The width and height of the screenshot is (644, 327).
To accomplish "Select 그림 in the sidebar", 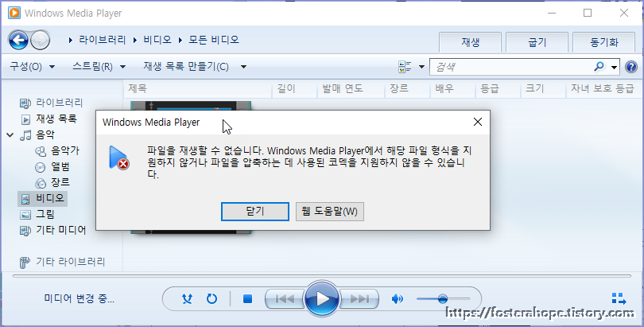I will pos(38,214).
